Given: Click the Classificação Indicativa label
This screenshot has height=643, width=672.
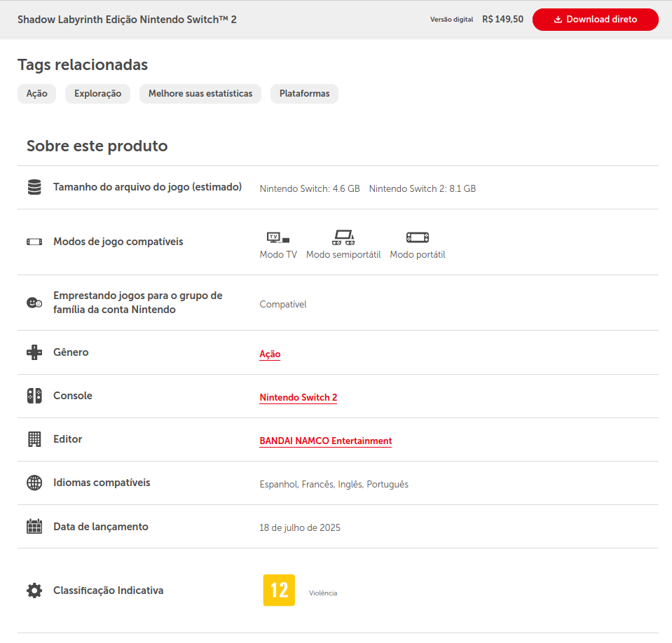Looking at the screenshot, I should point(109,590).
